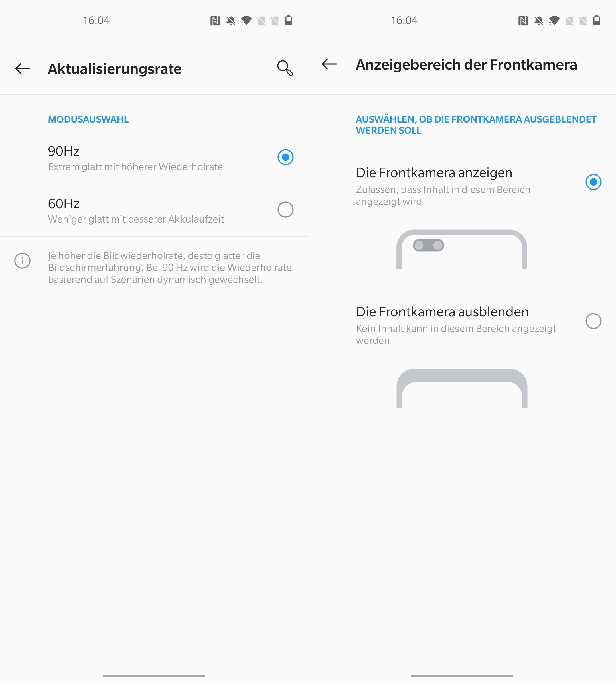Tap the muted bell icon in left status bar

pos(231,21)
